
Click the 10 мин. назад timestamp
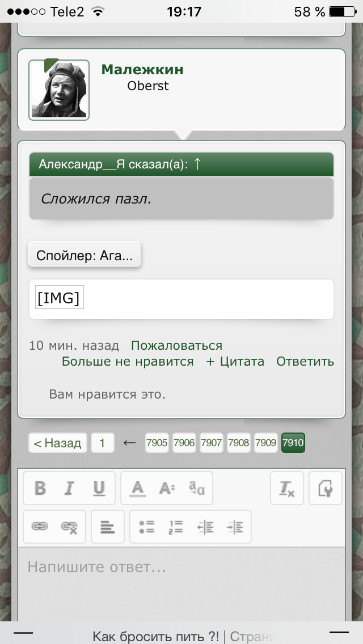click(x=74, y=345)
